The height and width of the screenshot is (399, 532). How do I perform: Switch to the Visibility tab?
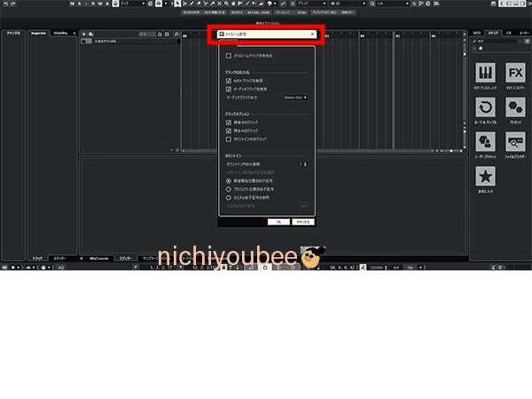coord(60,33)
